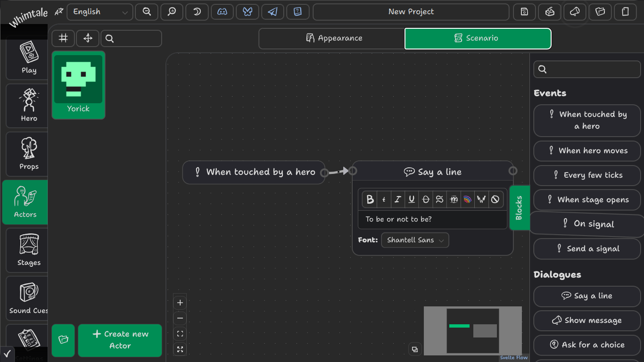The height and width of the screenshot is (362, 644).
Task: Add 'Every few ticks' event block
Action: point(587,175)
